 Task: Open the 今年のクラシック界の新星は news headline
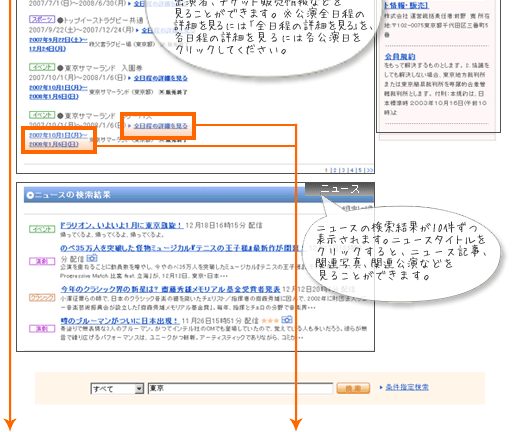(170, 289)
